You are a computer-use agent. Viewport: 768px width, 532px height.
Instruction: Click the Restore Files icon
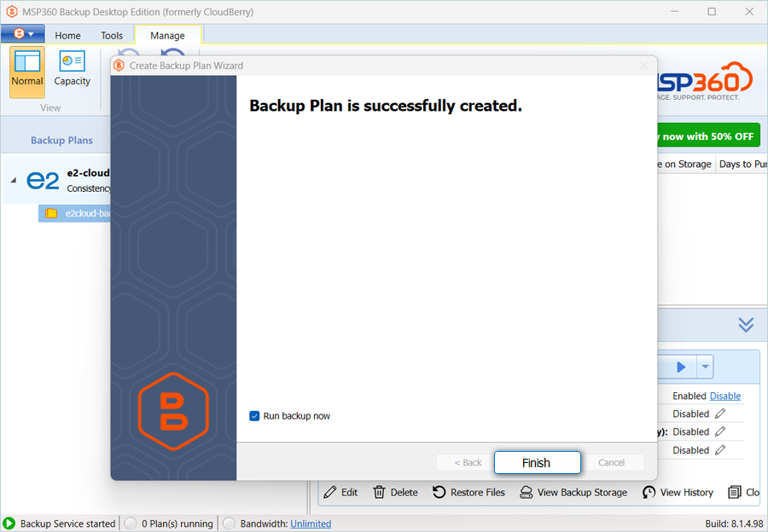click(439, 492)
